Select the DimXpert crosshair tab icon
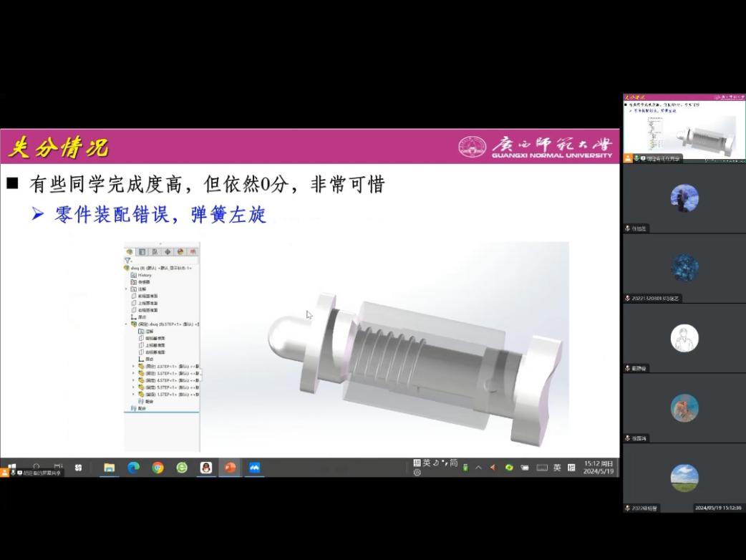Viewport: 746px width, 560px height. 168,252
